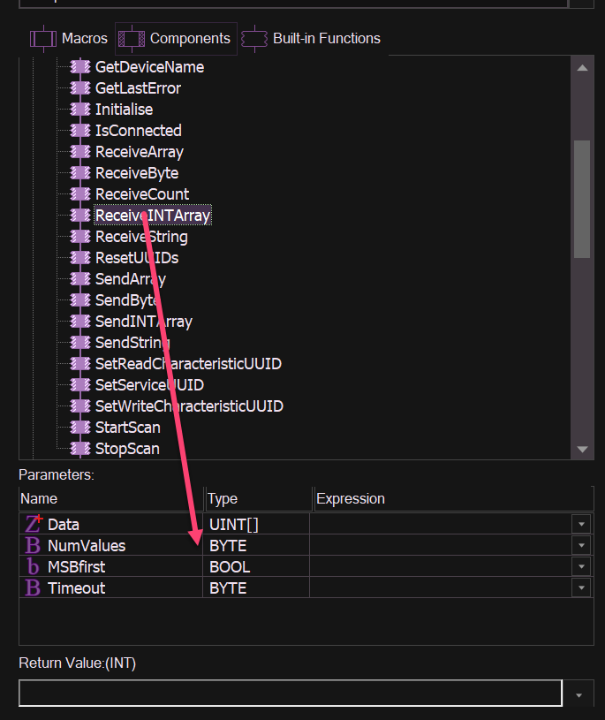605x720 pixels.
Task: Click the Initialise macro icon
Action: point(80,109)
